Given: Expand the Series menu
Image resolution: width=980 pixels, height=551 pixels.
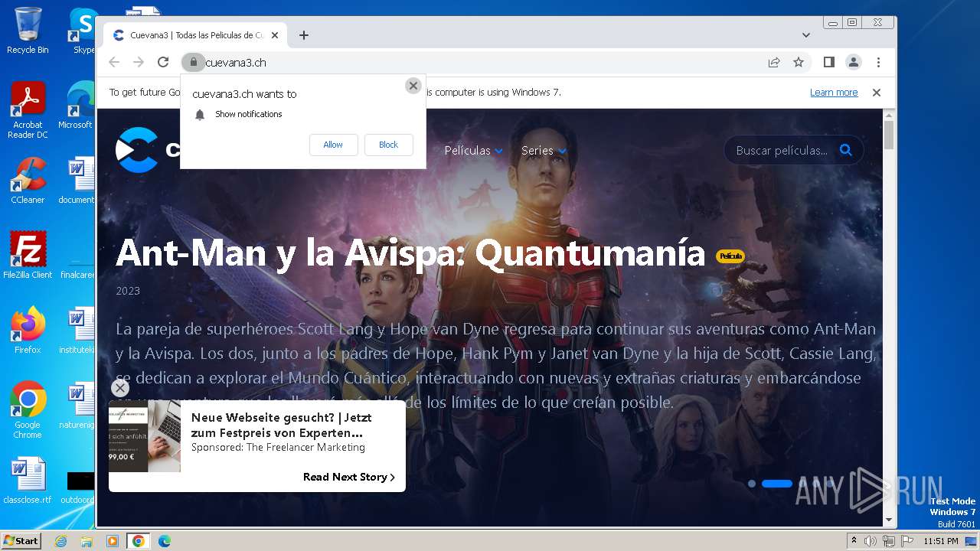Looking at the screenshot, I should [x=544, y=151].
